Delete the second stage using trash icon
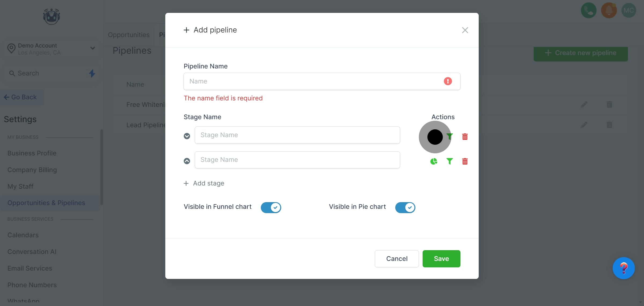Viewport: 644px width, 306px height. tap(465, 161)
